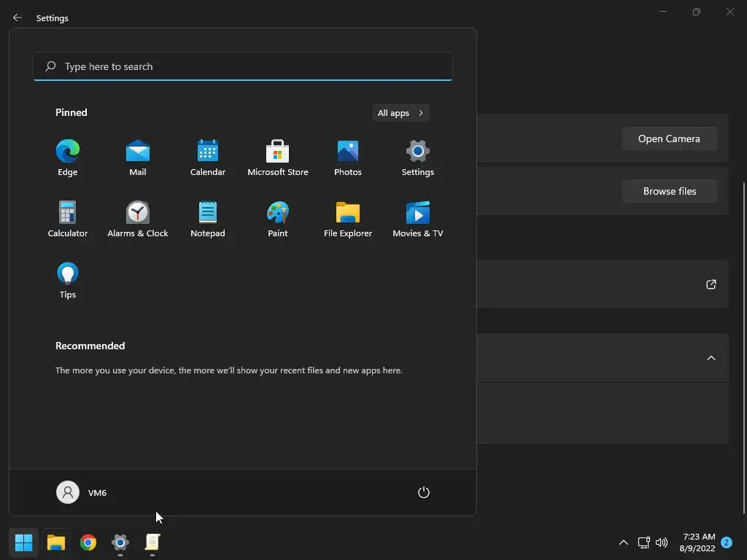Open Alarms & Clock app

(x=138, y=219)
